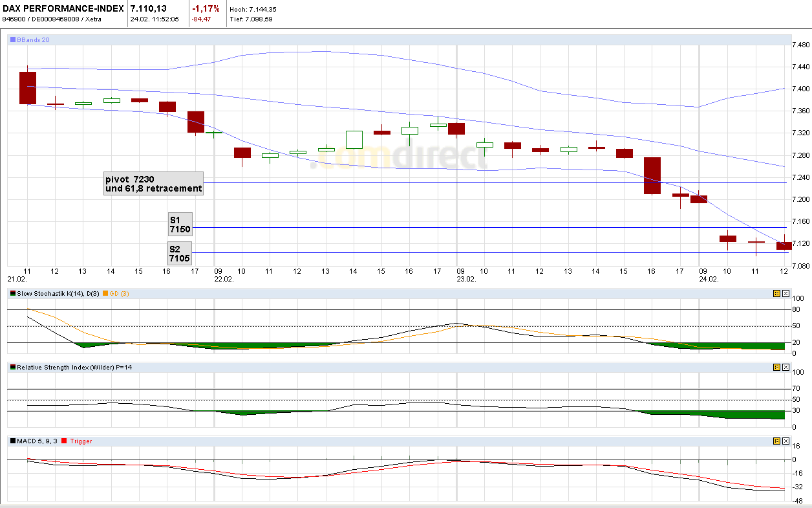Click the S1 7150 support label

click(x=180, y=225)
